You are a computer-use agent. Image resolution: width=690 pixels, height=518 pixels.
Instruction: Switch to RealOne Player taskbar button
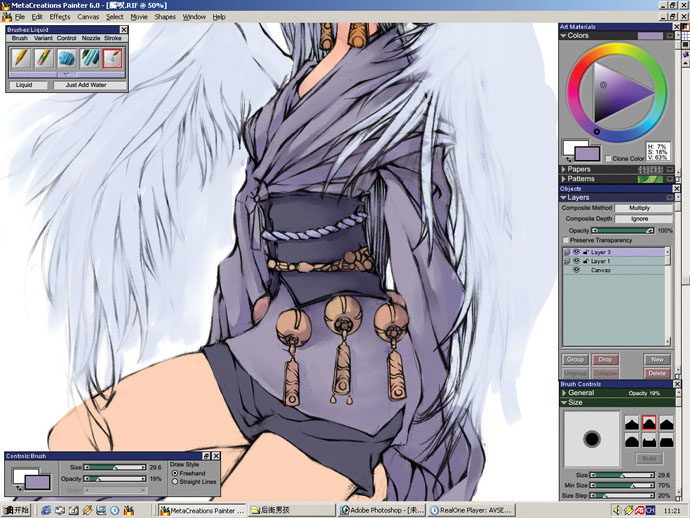(471, 511)
